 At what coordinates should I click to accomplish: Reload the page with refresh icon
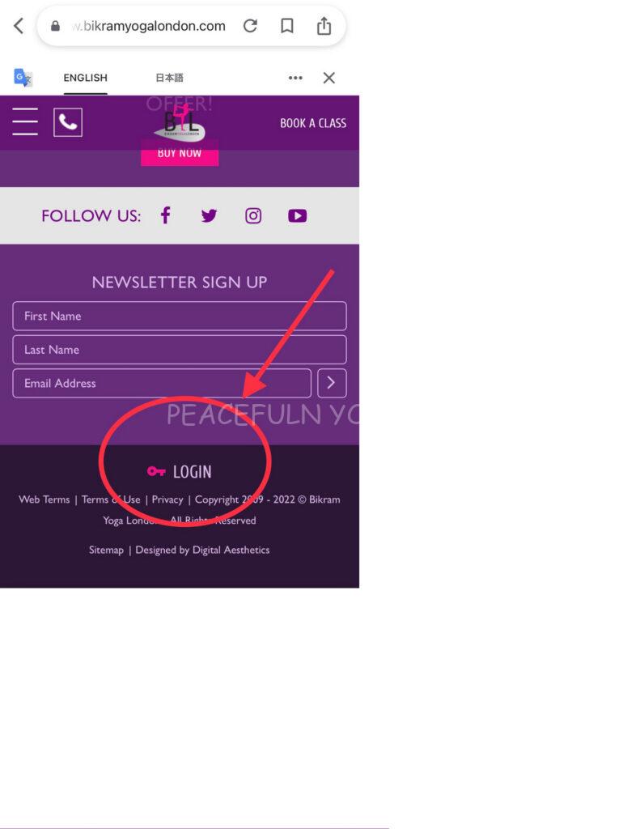click(251, 25)
